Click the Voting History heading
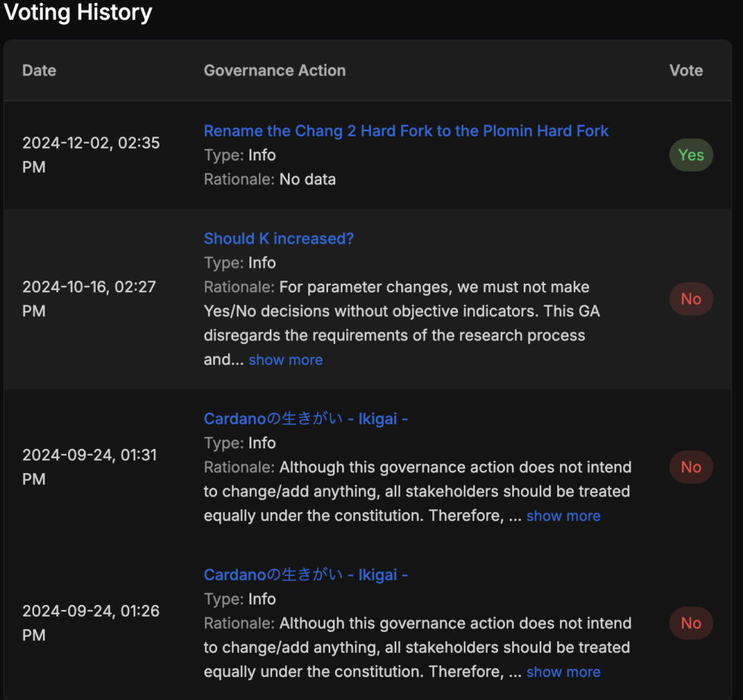The width and height of the screenshot is (743, 700). click(78, 12)
